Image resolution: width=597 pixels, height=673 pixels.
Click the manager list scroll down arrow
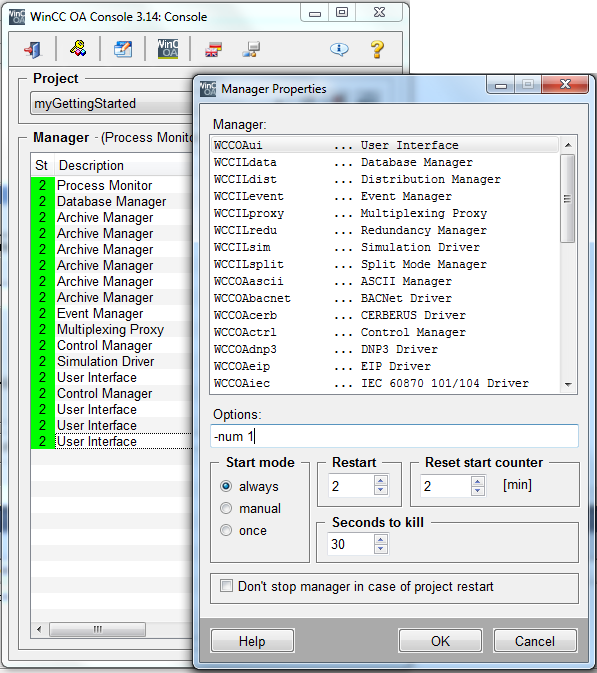(568, 385)
